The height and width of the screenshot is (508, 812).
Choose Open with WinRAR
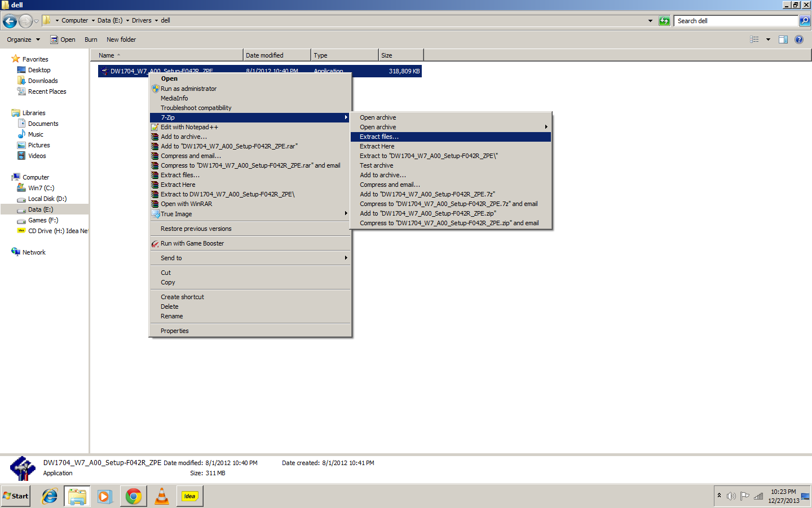coord(250,204)
